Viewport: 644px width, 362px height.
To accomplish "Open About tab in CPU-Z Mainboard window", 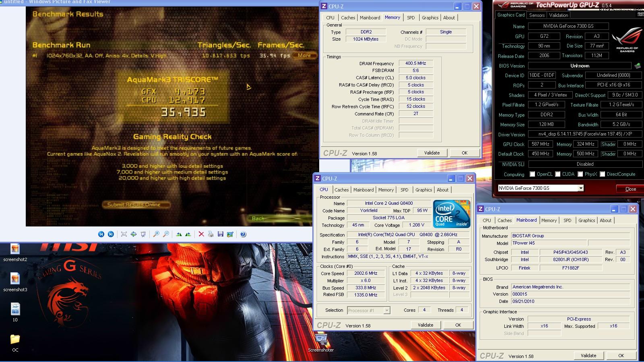I will tap(605, 220).
